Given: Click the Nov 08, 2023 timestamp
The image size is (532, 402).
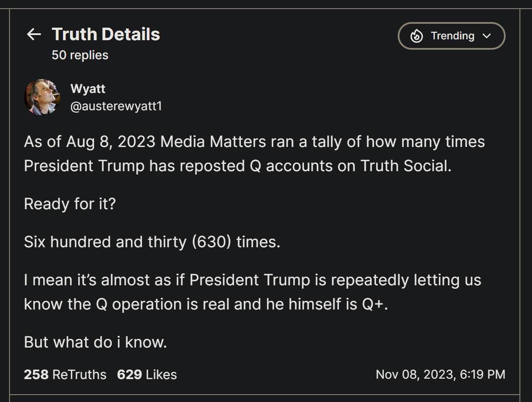Looking at the screenshot, I should (440, 374).
